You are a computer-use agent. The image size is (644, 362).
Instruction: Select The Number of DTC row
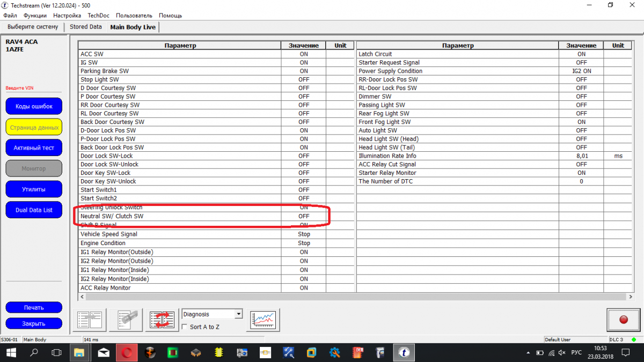pos(495,181)
